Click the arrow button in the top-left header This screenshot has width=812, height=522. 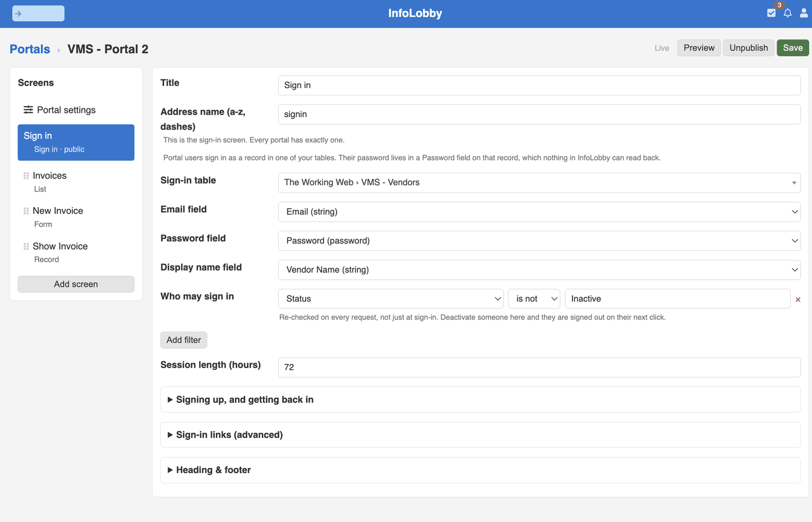38,13
